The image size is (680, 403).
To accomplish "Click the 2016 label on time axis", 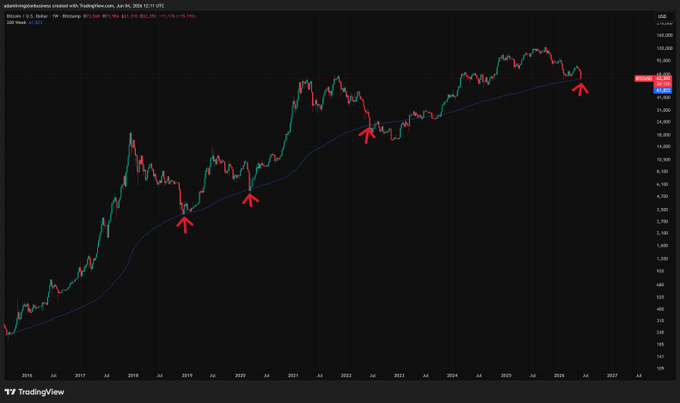I will click(27, 376).
